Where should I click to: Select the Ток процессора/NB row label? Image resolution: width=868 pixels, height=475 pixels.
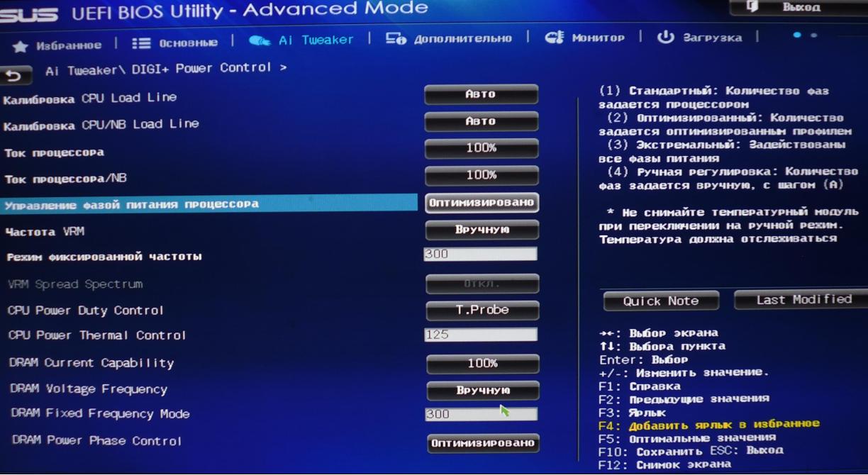pyautogui.click(x=66, y=179)
